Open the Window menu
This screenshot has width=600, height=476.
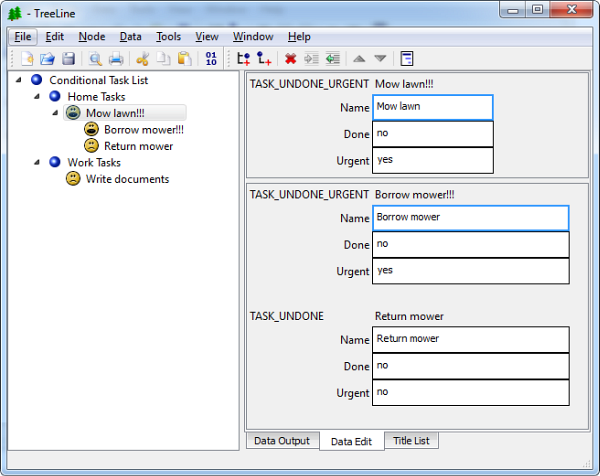point(253,37)
